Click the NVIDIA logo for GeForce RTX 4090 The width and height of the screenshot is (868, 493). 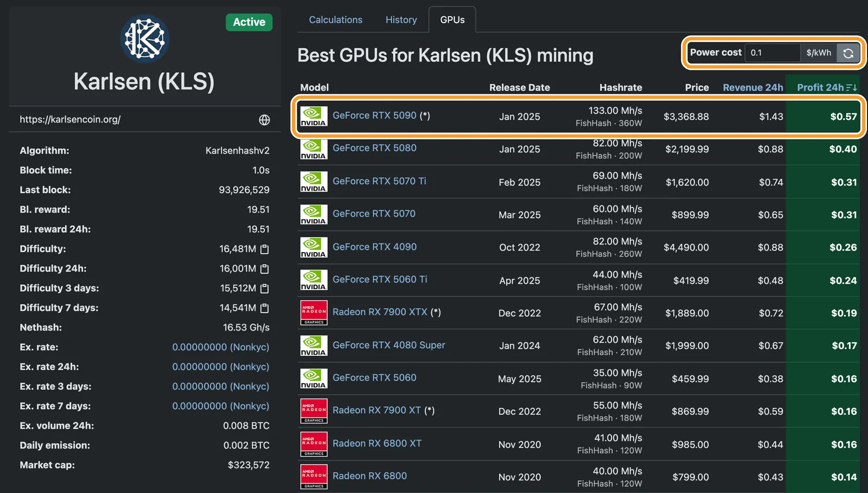pos(314,247)
